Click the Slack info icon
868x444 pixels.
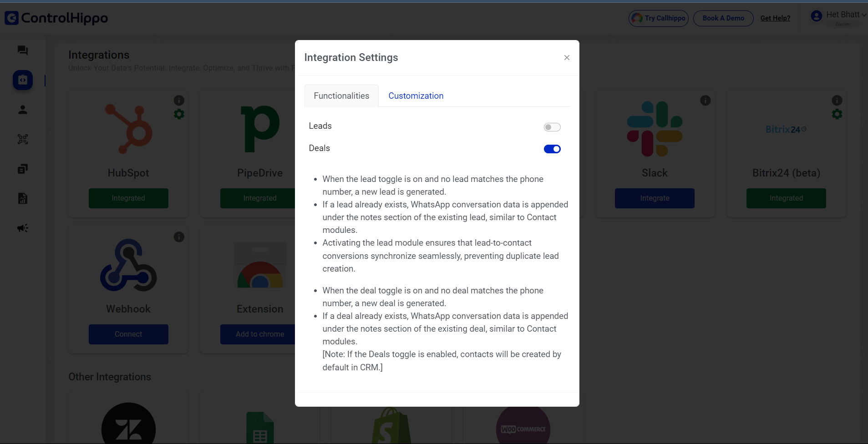coord(705,101)
